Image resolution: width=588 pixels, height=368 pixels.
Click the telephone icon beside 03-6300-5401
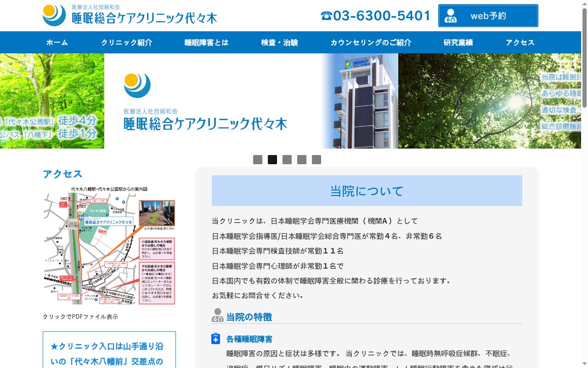(326, 16)
